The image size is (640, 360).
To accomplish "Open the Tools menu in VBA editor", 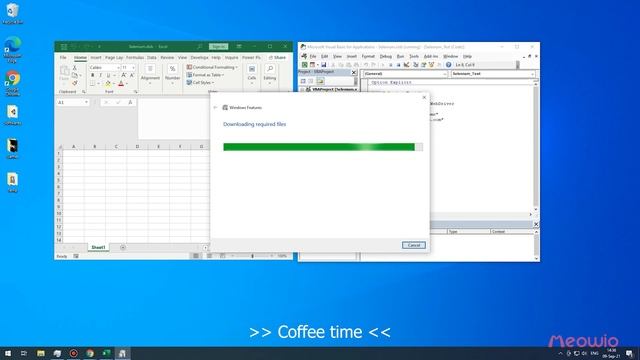I will [414, 56].
